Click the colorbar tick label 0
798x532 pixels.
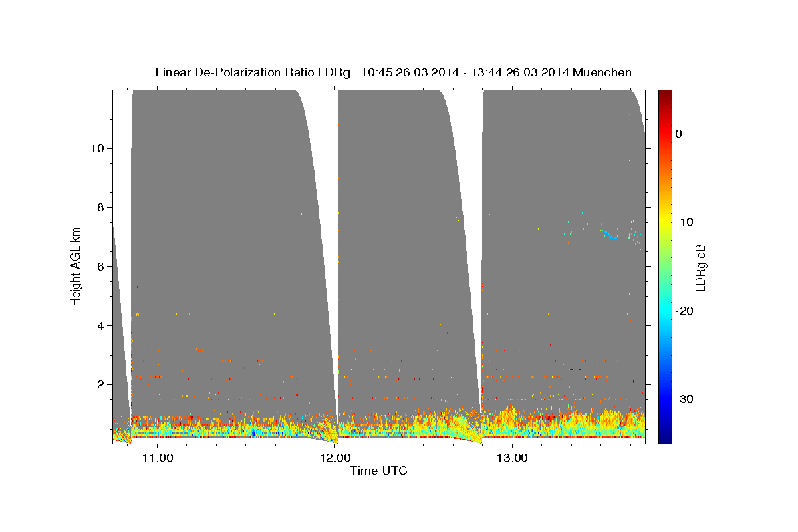click(x=678, y=134)
